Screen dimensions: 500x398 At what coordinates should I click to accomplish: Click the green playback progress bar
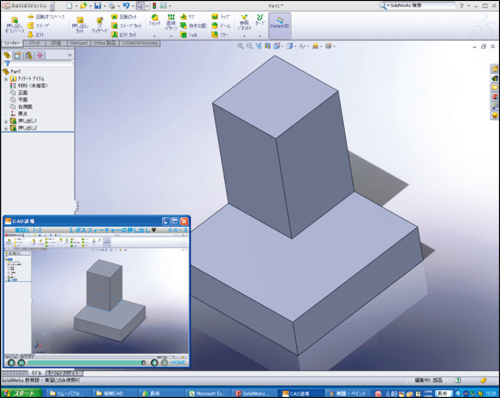coord(85,363)
